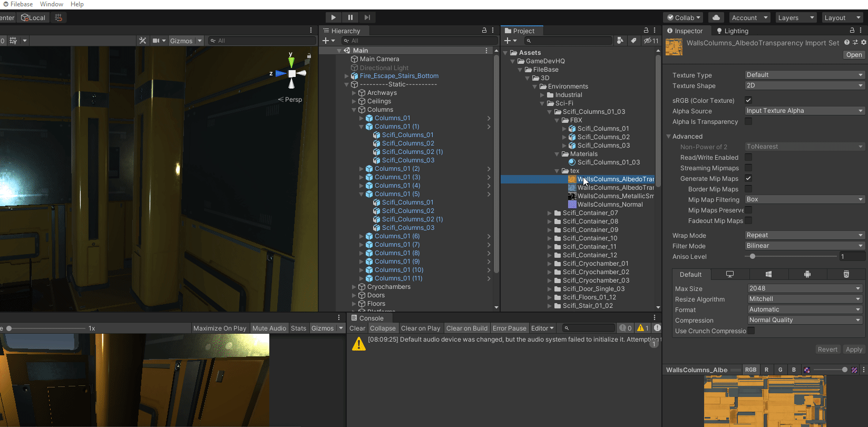Select the Standalone PC platform tab
Viewport: 868px width, 427px height.
pos(730,274)
